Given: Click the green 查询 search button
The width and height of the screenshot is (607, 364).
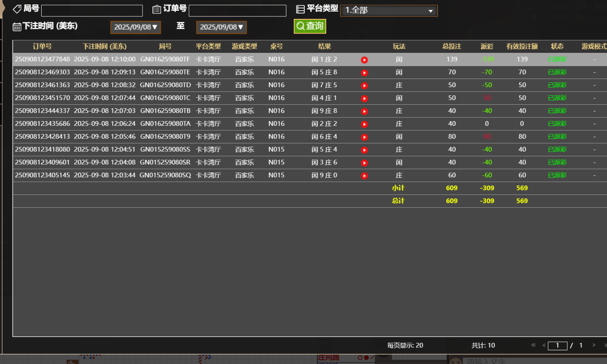Looking at the screenshot, I should tap(310, 26).
